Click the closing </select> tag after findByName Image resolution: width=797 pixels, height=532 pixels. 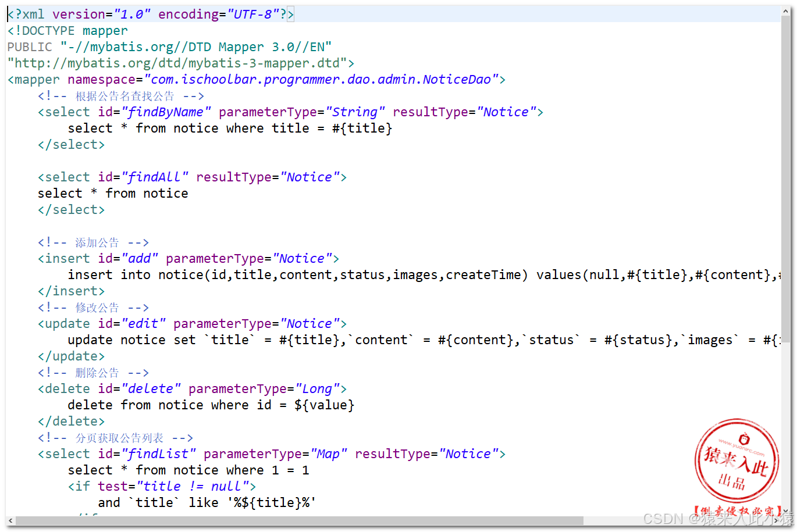click(71, 144)
